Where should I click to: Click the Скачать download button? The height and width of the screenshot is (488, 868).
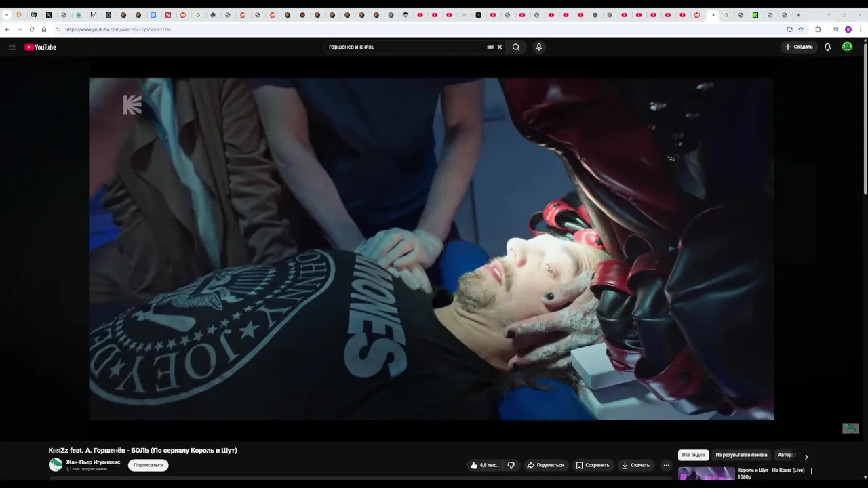click(x=635, y=465)
